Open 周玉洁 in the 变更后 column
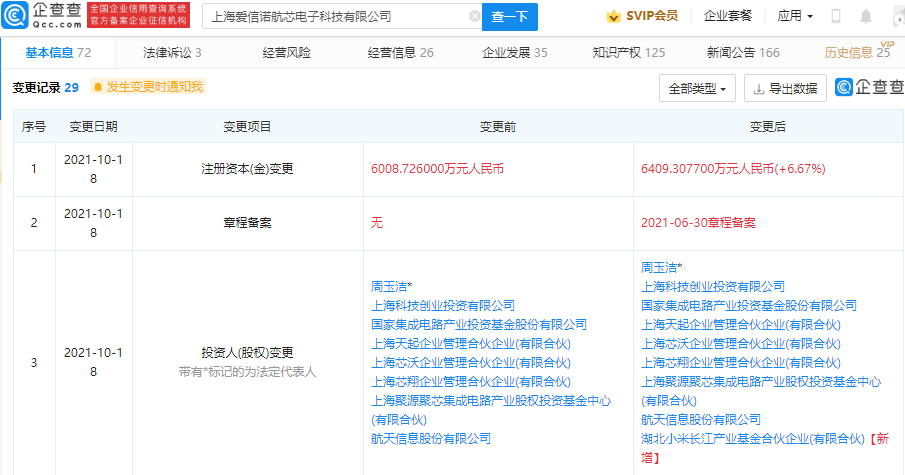Screen dimensions: 905x475 [x=661, y=267]
